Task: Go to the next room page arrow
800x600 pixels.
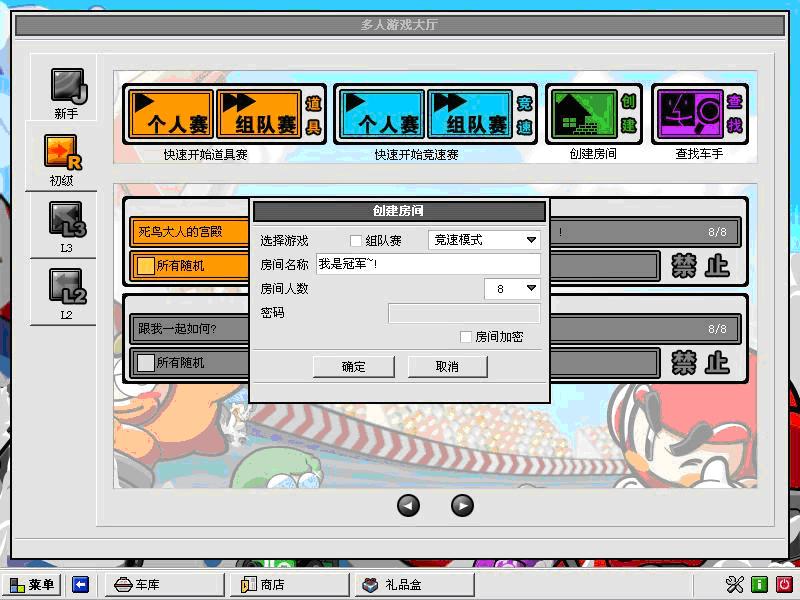Action: pyautogui.click(x=462, y=505)
